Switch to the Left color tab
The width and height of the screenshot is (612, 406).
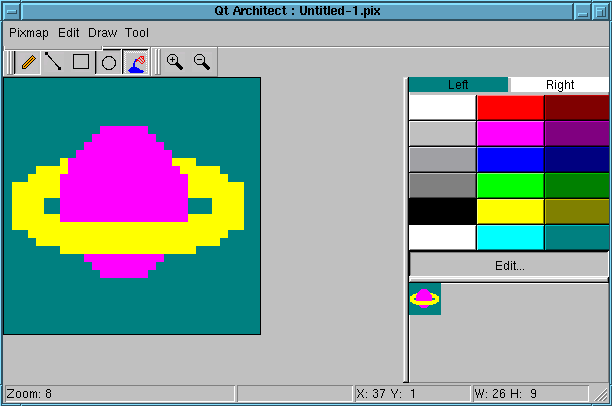tap(458, 85)
